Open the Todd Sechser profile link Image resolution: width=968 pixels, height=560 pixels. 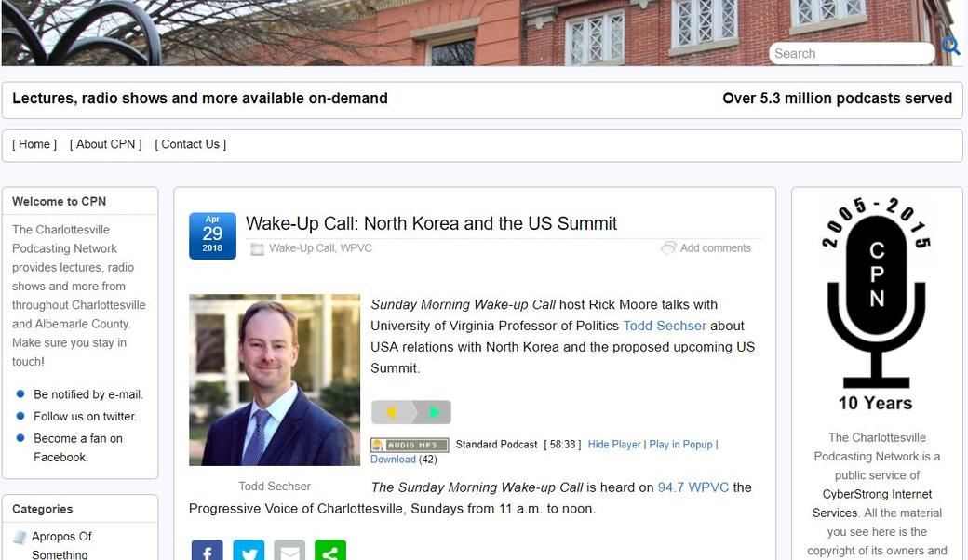(x=665, y=326)
